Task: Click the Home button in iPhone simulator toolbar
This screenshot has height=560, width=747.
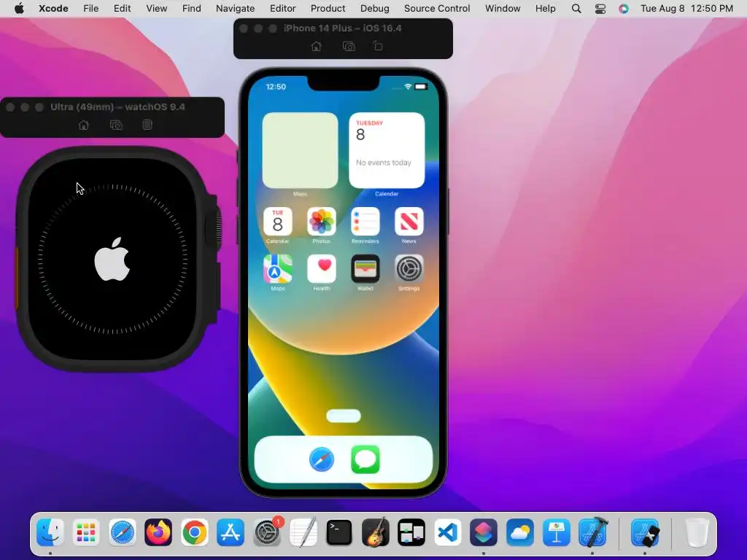Action: [x=317, y=46]
